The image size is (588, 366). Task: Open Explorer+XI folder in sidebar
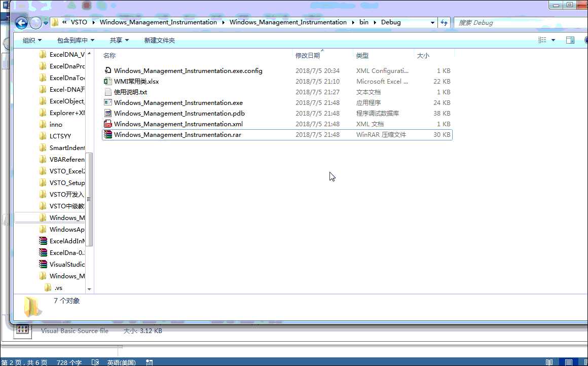coord(62,113)
